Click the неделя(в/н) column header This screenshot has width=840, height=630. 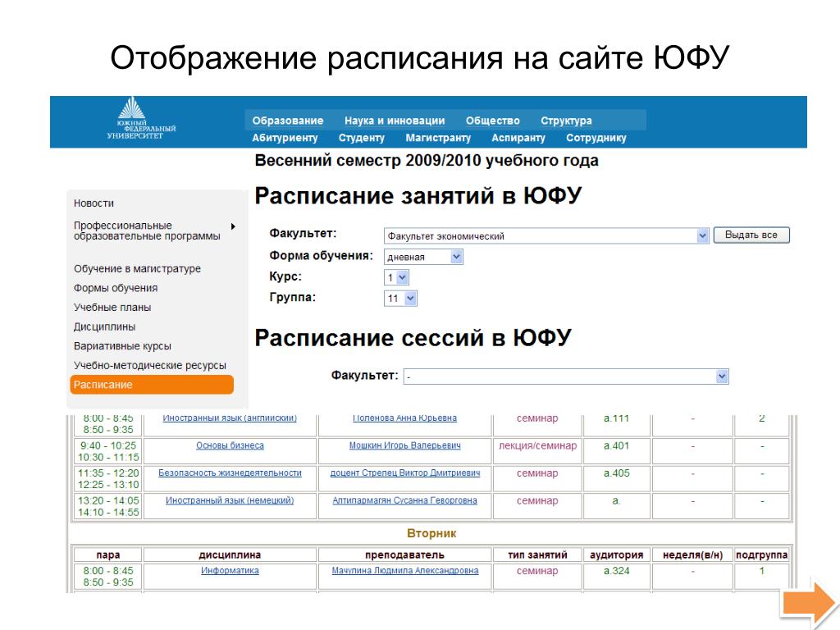(x=692, y=555)
